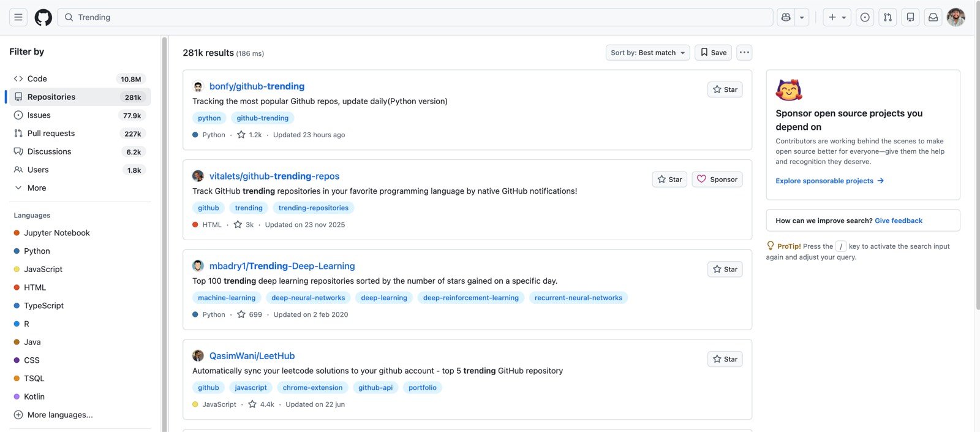Screen dimensions: 980x432
Task: Star the vitalets/github-trending-repos repository
Action: (x=669, y=180)
